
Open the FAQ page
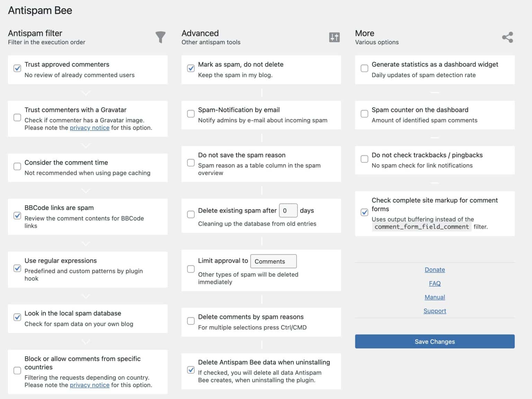tap(435, 283)
